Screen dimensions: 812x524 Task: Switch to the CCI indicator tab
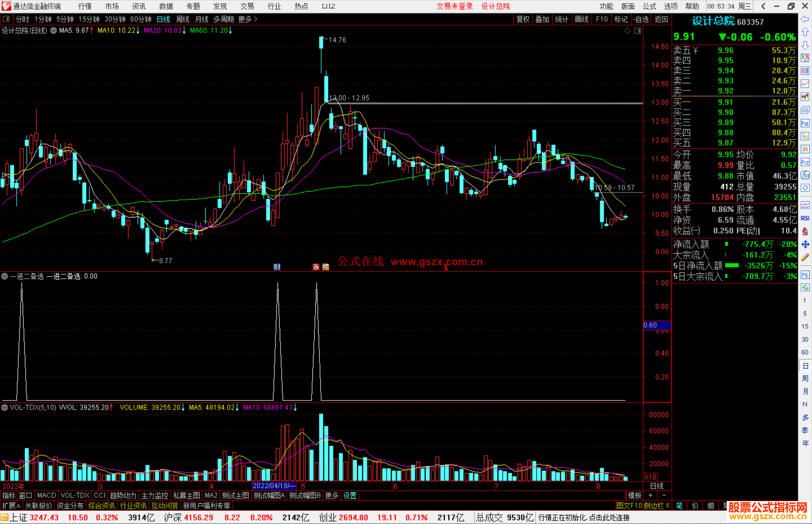[x=100, y=495]
